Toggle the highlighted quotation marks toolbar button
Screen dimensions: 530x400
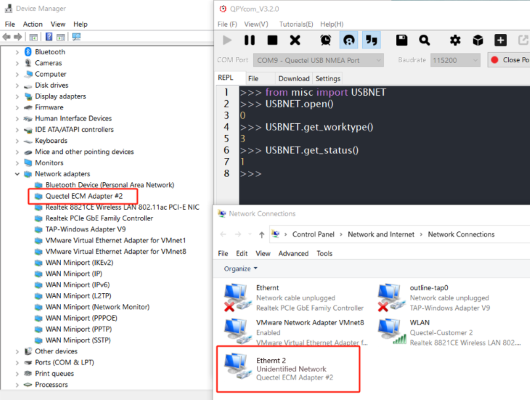[371, 40]
